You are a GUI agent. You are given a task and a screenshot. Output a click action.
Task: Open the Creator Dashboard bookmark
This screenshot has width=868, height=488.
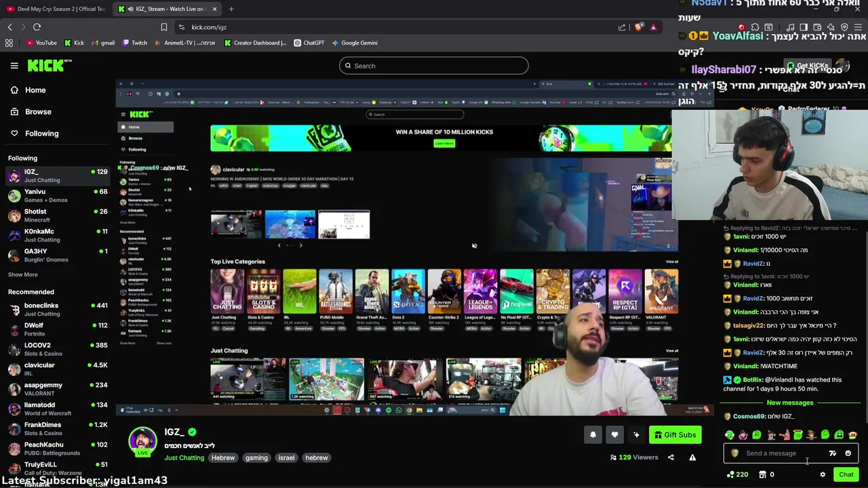pos(255,43)
